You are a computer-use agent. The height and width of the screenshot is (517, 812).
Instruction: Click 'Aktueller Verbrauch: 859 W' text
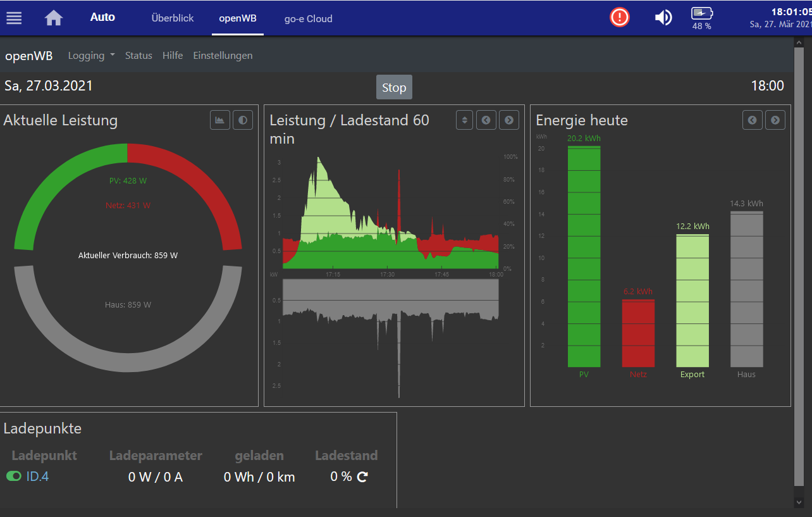coord(128,256)
